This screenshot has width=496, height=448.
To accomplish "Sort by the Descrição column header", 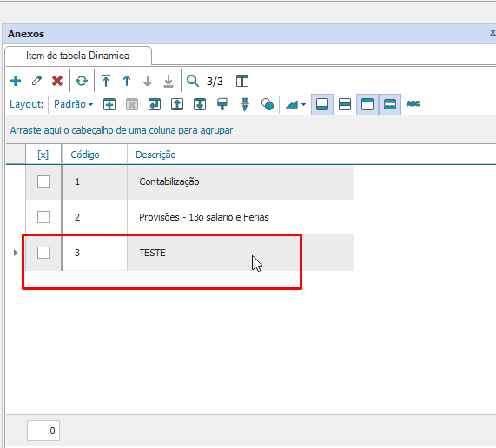I will tap(241, 155).
